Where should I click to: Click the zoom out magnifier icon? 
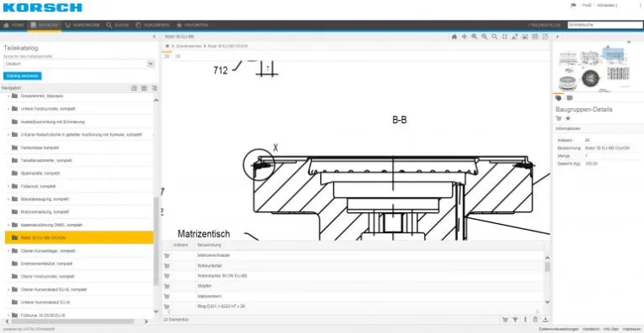[484, 36]
